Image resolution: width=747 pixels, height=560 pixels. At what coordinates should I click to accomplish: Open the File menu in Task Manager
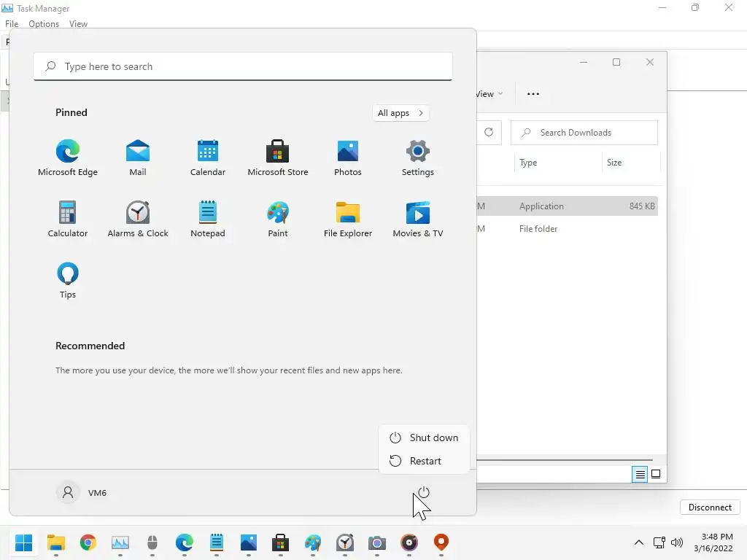click(12, 24)
